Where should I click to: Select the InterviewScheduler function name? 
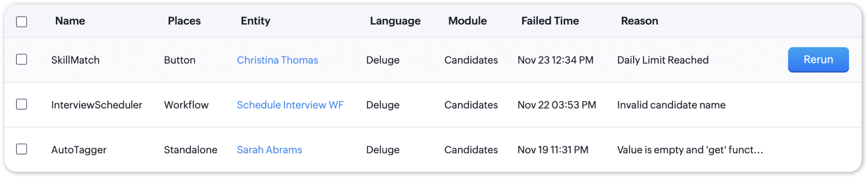pyautogui.click(x=97, y=105)
